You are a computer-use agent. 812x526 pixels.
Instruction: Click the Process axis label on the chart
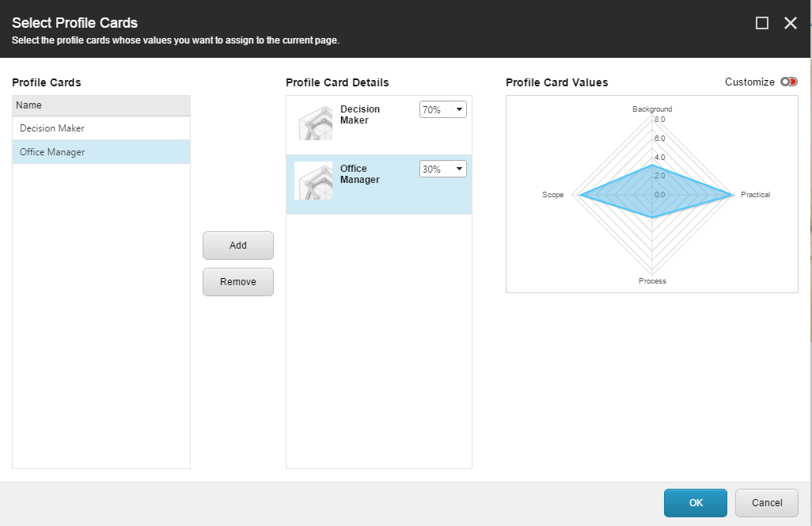(651, 280)
